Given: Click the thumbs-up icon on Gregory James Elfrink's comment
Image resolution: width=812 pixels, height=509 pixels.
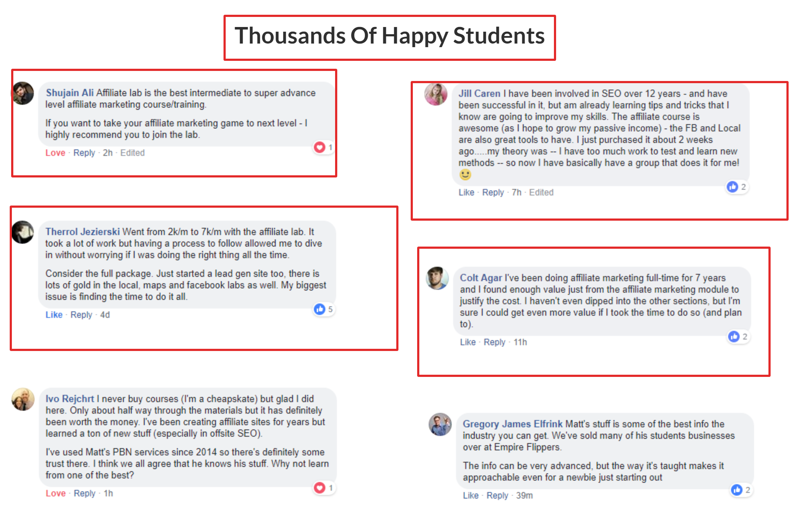Looking at the screenshot, I should (736, 490).
